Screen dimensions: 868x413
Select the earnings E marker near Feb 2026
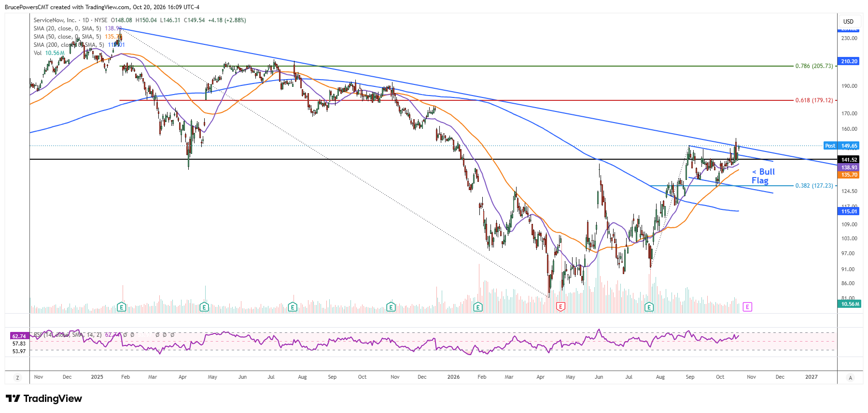(x=478, y=307)
